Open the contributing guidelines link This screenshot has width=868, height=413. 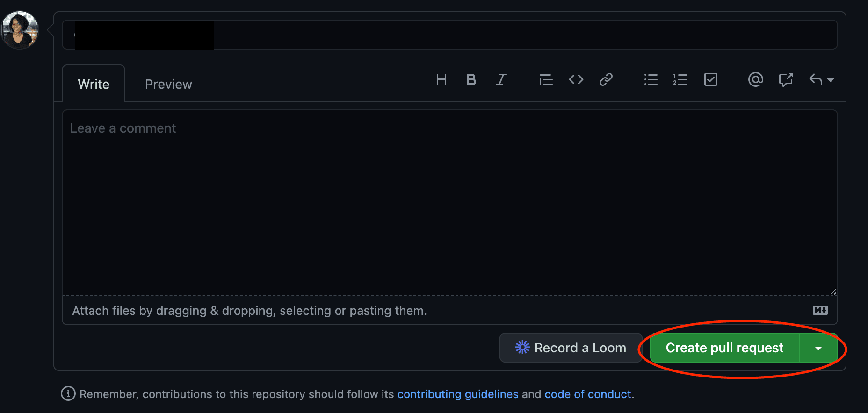[457, 394]
